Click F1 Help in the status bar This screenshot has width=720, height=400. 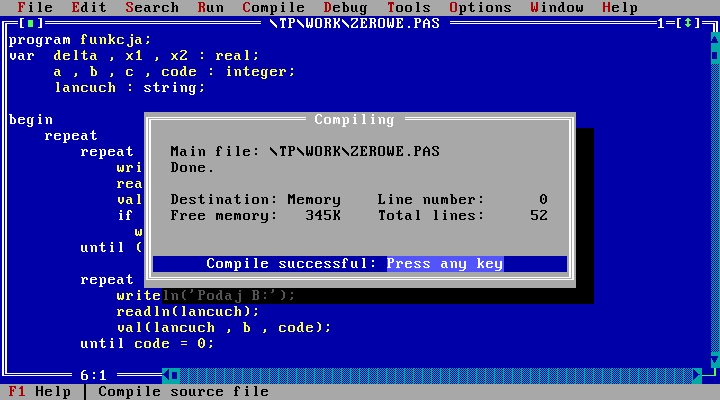point(40,392)
